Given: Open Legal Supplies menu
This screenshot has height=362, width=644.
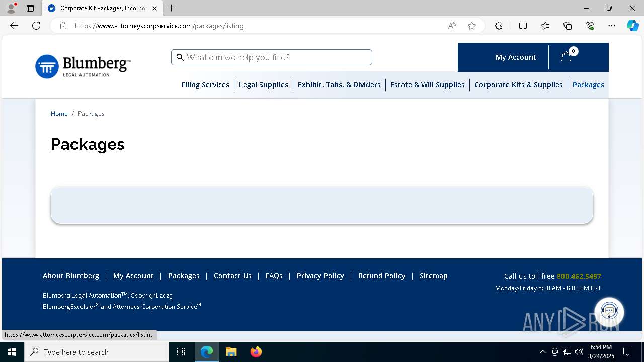Looking at the screenshot, I should pyautogui.click(x=264, y=85).
